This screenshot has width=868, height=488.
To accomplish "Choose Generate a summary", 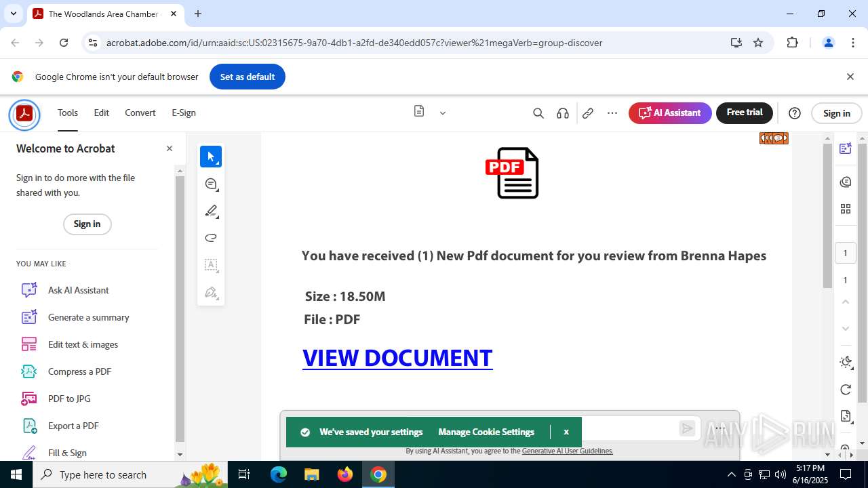I will coord(88,317).
